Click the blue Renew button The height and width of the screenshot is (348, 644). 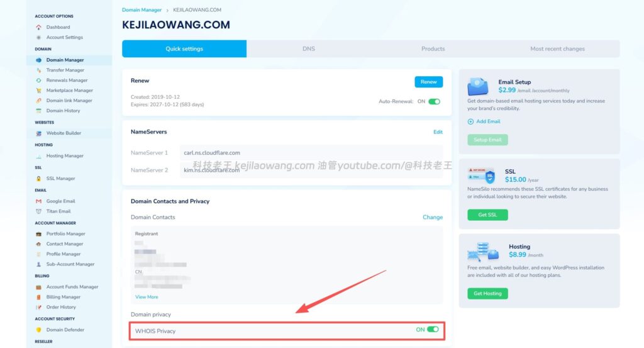[429, 82]
